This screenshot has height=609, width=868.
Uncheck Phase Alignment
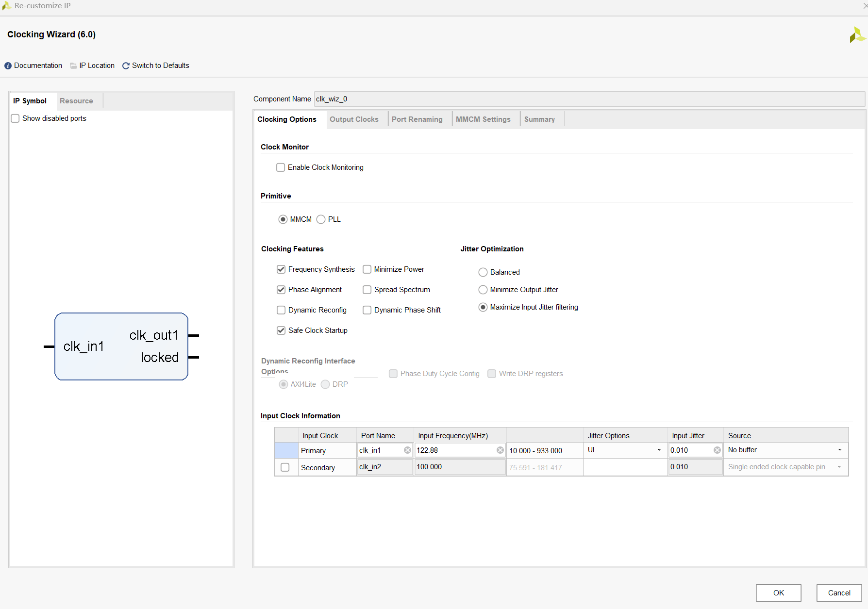click(281, 290)
